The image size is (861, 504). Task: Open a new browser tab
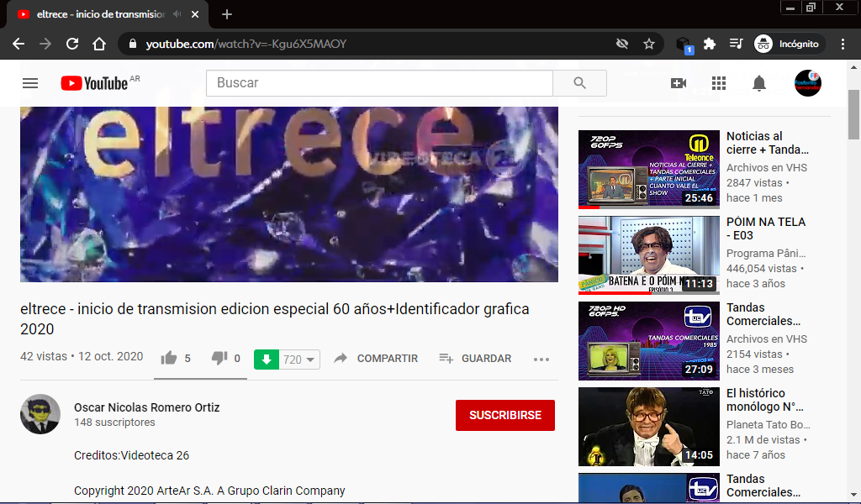tap(227, 14)
